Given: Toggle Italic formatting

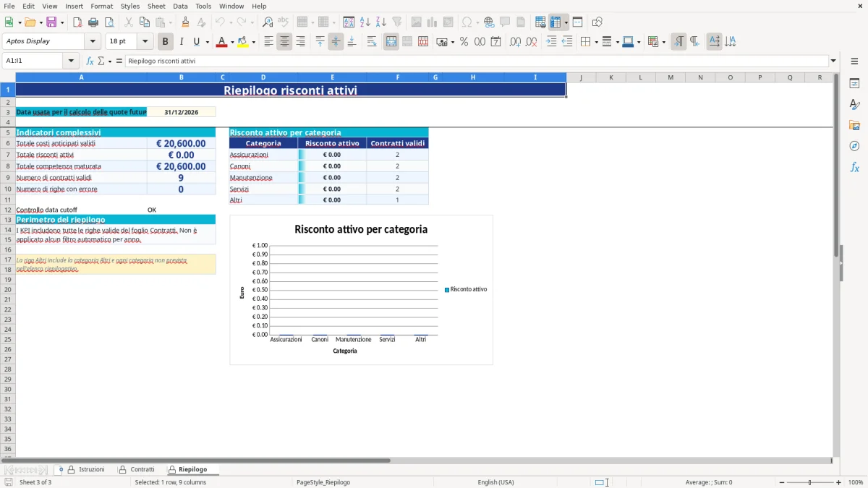Looking at the screenshot, I should (182, 42).
